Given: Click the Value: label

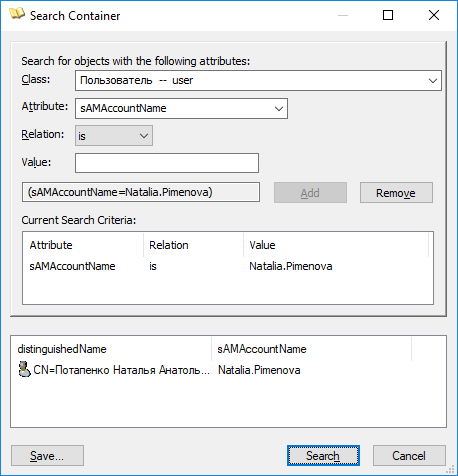Looking at the screenshot, I should (36, 162).
